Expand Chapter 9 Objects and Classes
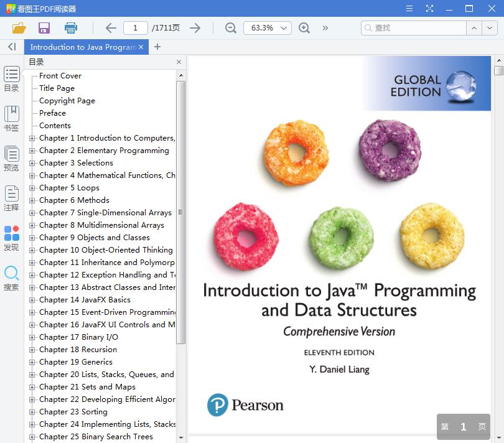This screenshot has width=504, height=443. point(32,238)
